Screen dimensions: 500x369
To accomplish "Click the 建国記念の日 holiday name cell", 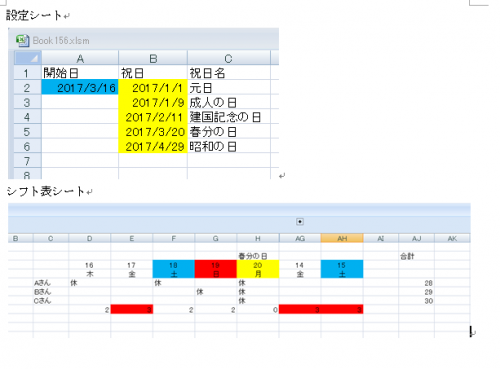I will point(229,117).
